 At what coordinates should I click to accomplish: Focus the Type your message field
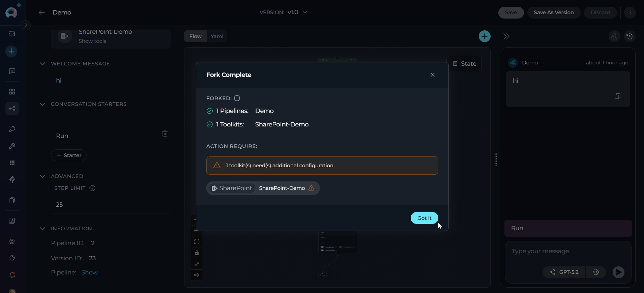tap(568, 252)
